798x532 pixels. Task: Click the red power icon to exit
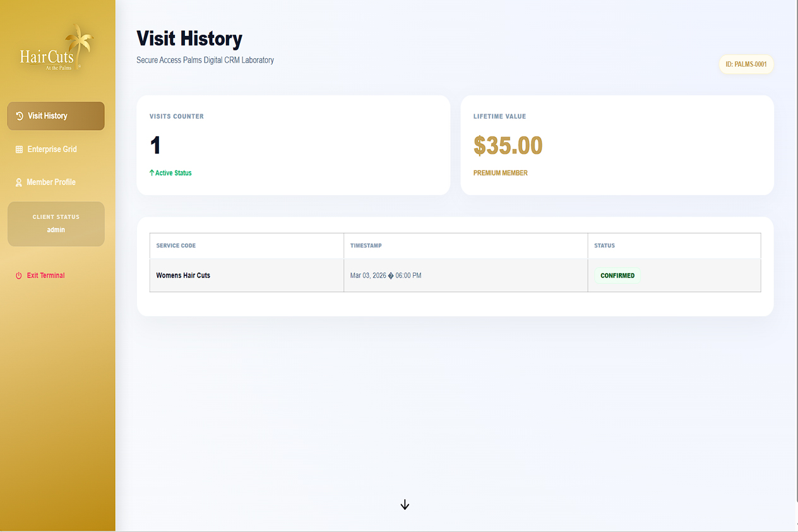19,276
